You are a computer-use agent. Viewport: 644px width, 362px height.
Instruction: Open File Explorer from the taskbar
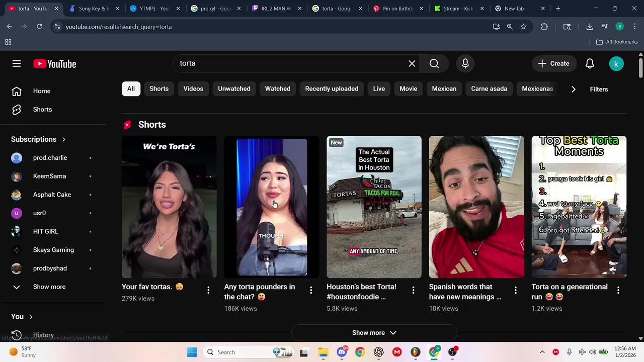[323, 352]
